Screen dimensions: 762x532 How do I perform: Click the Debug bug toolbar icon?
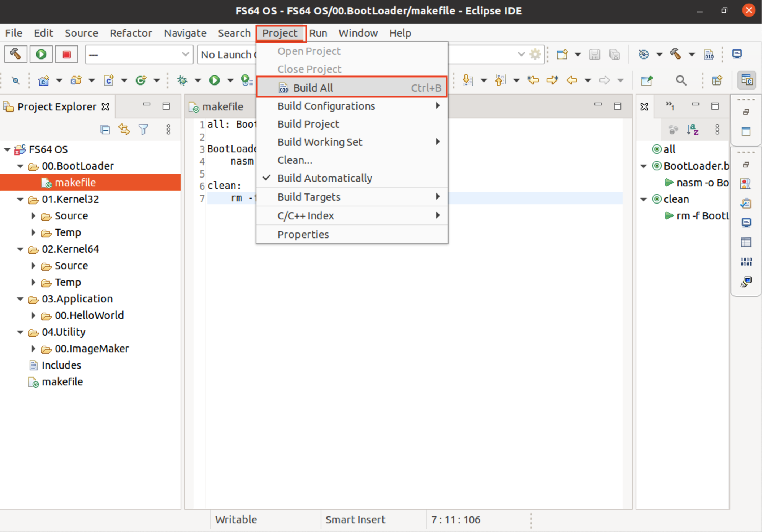(183, 80)
